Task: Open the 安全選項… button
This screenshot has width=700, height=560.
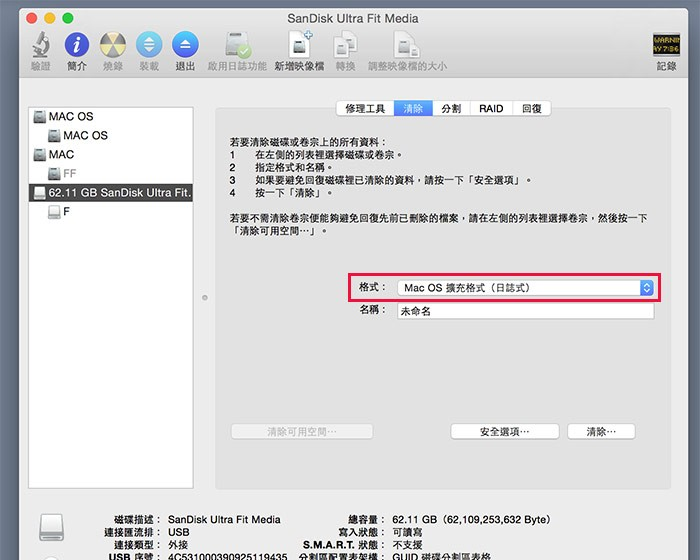Action: click(x=504, y=431)
